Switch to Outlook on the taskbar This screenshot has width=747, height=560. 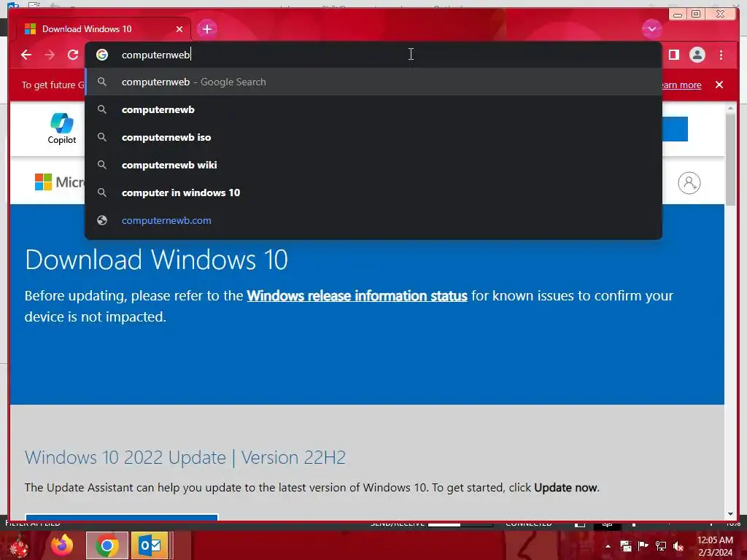pos(150,545)
